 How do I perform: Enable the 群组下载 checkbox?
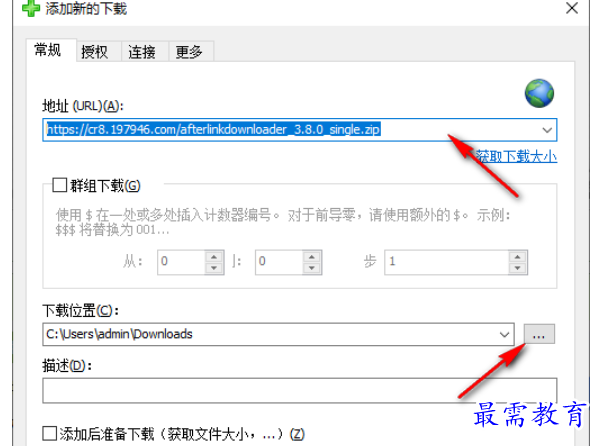[60, 186]
